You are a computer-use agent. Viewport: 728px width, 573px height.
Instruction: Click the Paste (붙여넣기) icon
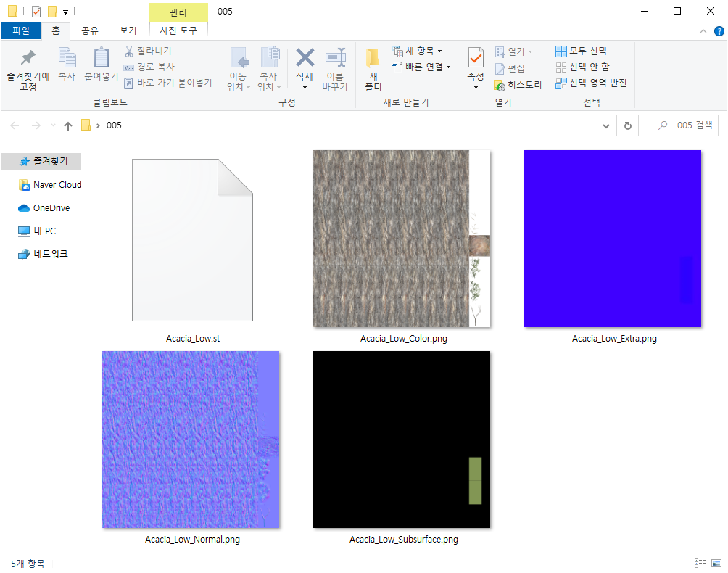coord(102,57)
